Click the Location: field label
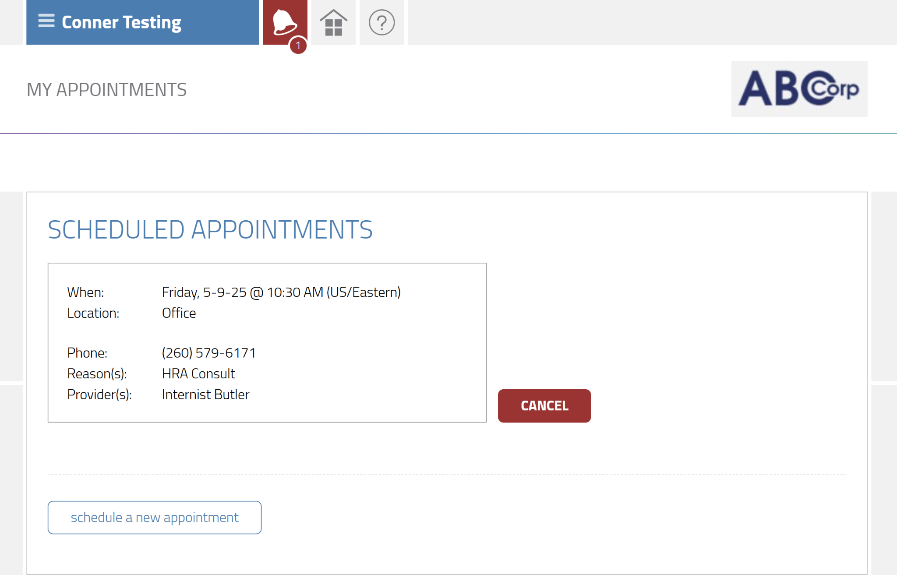This screenshot has width=897, height=588. tap(93, 313)
